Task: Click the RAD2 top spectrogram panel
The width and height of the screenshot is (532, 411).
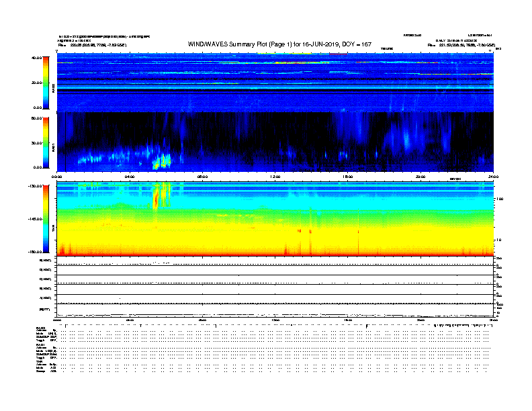Action: 275,82
